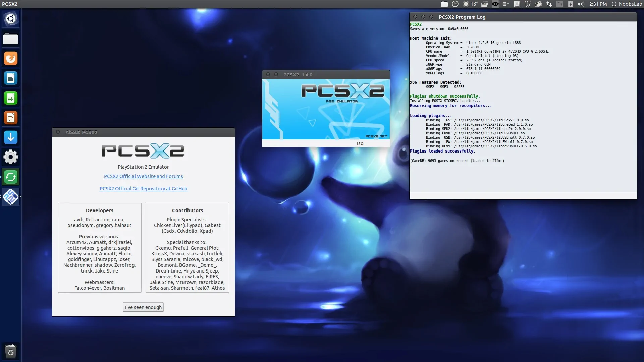Close the About PCSX2 dialog

[x=58, y=132]
